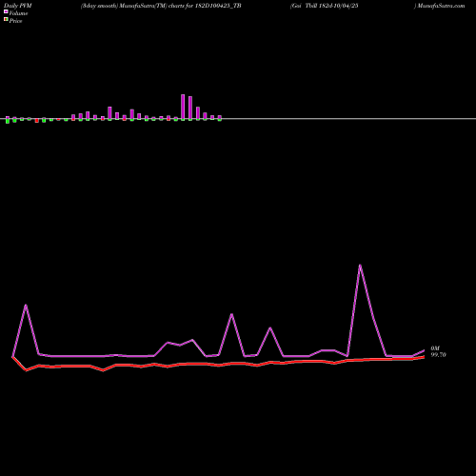Click the first peak of the magenta line at left
This screenshot has width=476, height=476.
pos(26,306)
